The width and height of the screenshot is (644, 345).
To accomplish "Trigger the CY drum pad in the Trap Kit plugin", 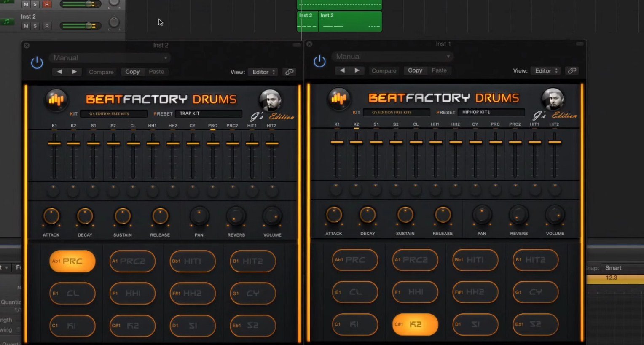I will (x=252, y=293).
